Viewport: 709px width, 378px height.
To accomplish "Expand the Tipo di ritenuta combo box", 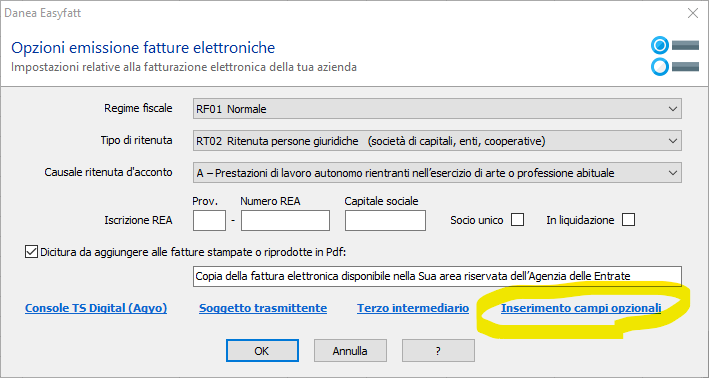I will pos(437,141).
